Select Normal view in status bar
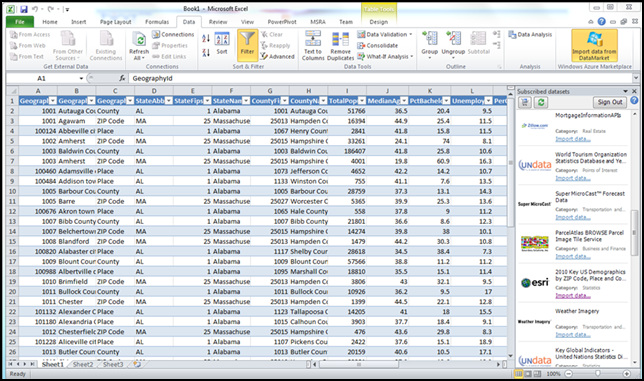This screenshot has height=381, width=644. 519,374
